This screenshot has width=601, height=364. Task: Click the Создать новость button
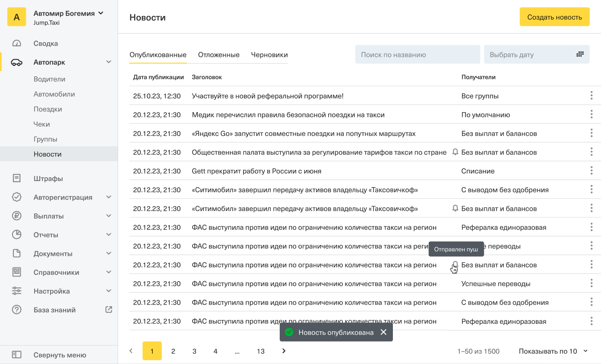pyautogui.click(x=554, y=17)
